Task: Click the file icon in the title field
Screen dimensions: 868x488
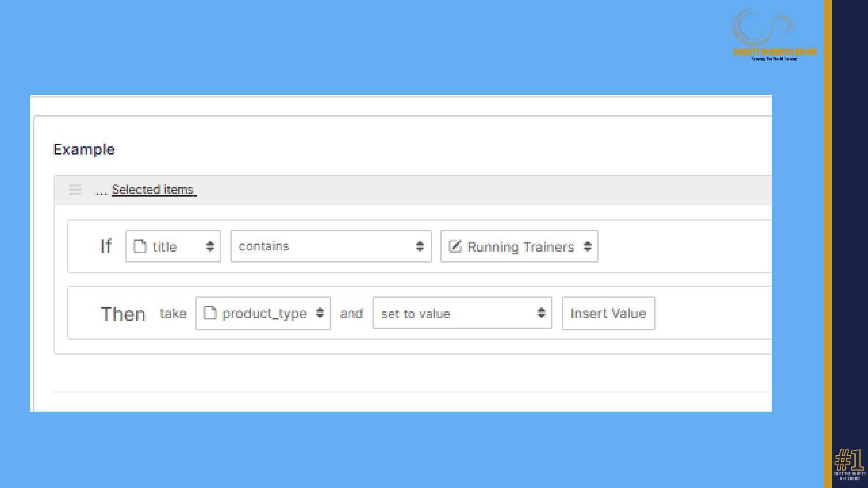Action: [x=140, y=246]
